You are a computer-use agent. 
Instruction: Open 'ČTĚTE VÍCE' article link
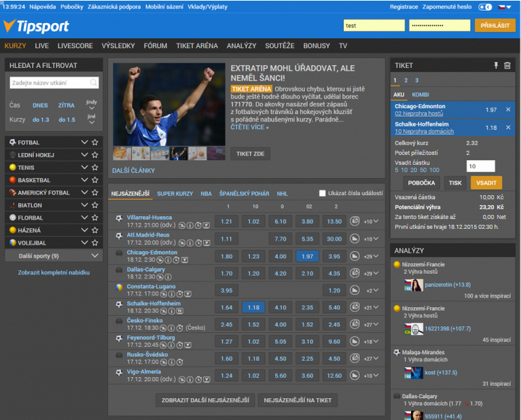[249, 127]
